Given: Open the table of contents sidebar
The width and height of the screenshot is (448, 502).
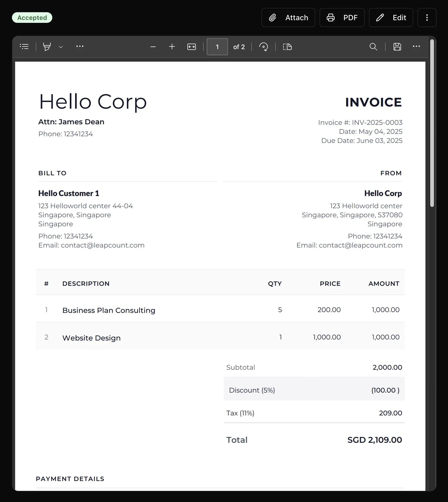Looking at the screenshot, I should [x=24, y=47].
